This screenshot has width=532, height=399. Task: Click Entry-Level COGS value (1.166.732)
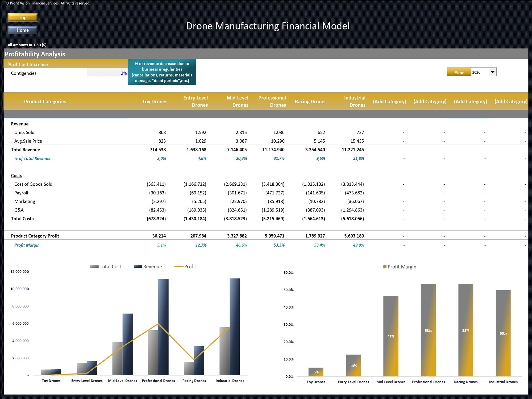click(195, 184)
